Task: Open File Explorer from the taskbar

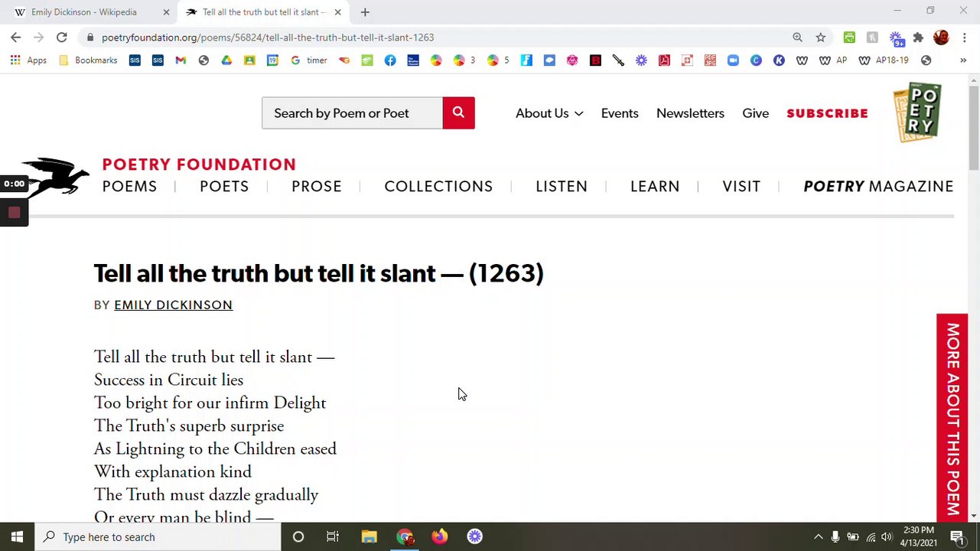Action: coord(369,537)
